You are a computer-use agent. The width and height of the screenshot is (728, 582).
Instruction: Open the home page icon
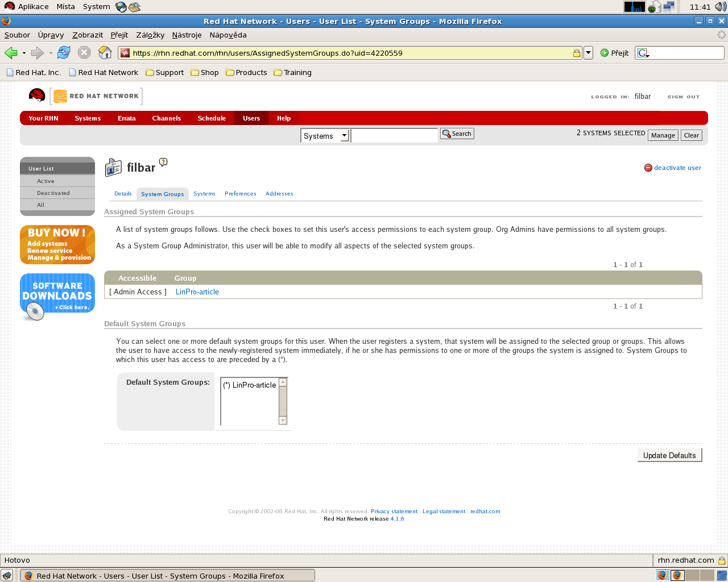[x=105, y=53]
